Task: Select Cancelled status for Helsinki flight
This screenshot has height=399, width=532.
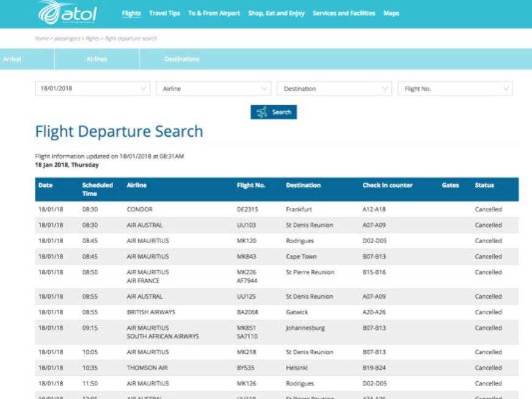Action: coord(488,368)
